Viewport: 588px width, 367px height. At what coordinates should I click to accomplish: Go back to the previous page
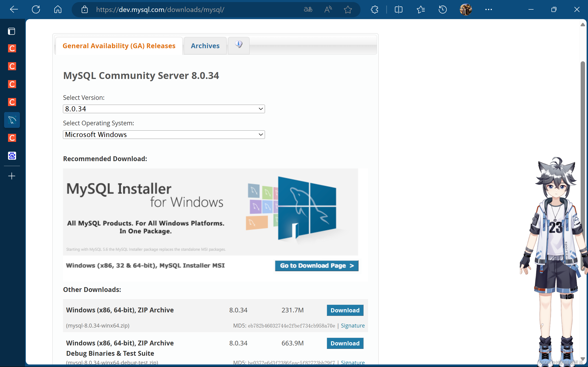(14, 9)
